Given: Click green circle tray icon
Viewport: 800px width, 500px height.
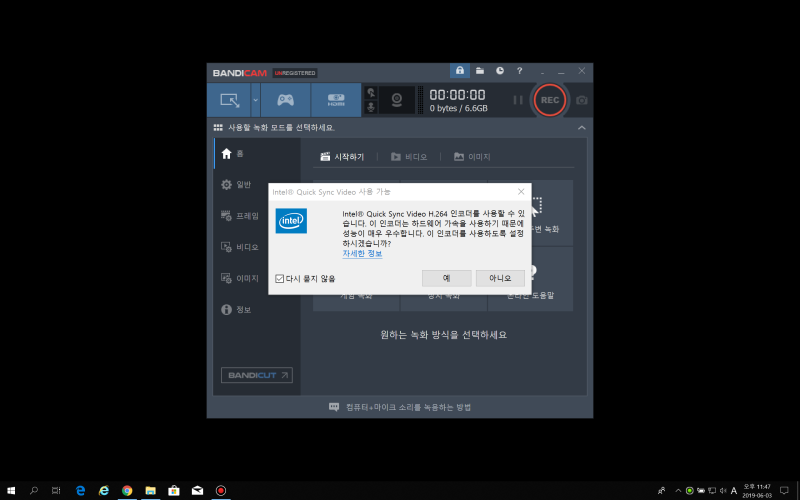Looking at the screenshot, I should (x=689, y=491).
